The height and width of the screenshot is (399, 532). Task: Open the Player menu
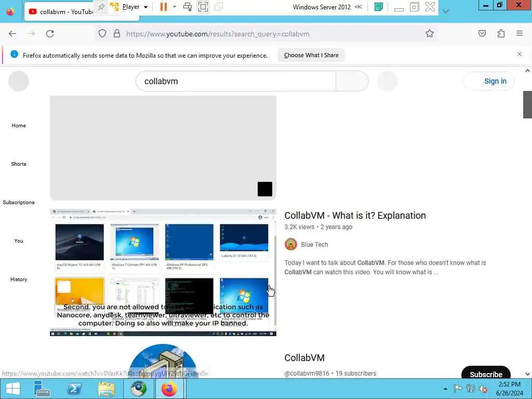pyautogui.click(x=135, y=7)
